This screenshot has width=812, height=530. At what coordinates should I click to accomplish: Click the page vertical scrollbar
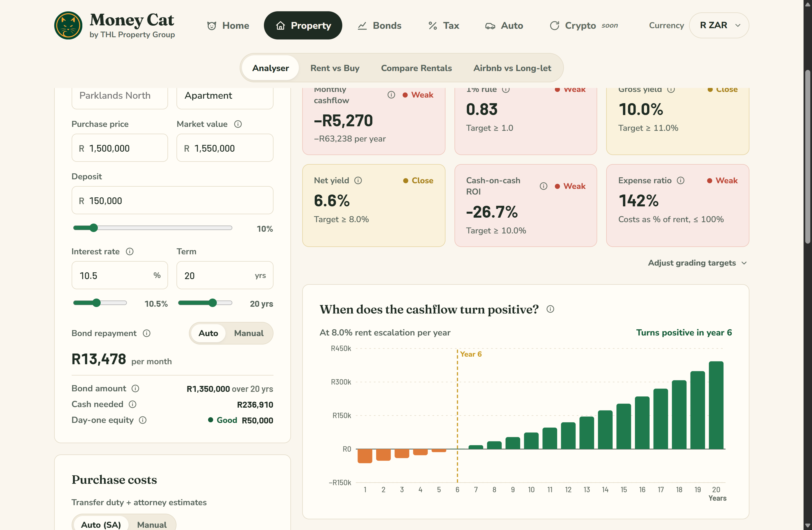click(807, 157)
